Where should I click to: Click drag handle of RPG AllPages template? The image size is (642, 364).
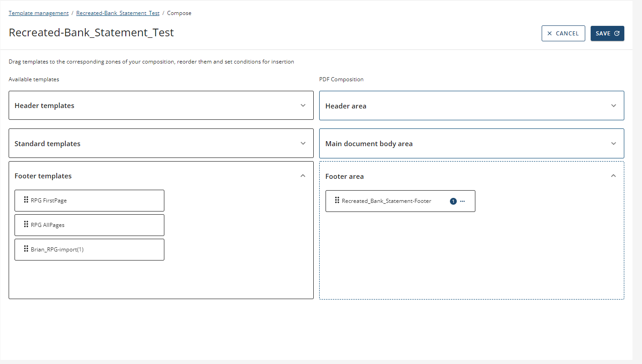point(26,224)
